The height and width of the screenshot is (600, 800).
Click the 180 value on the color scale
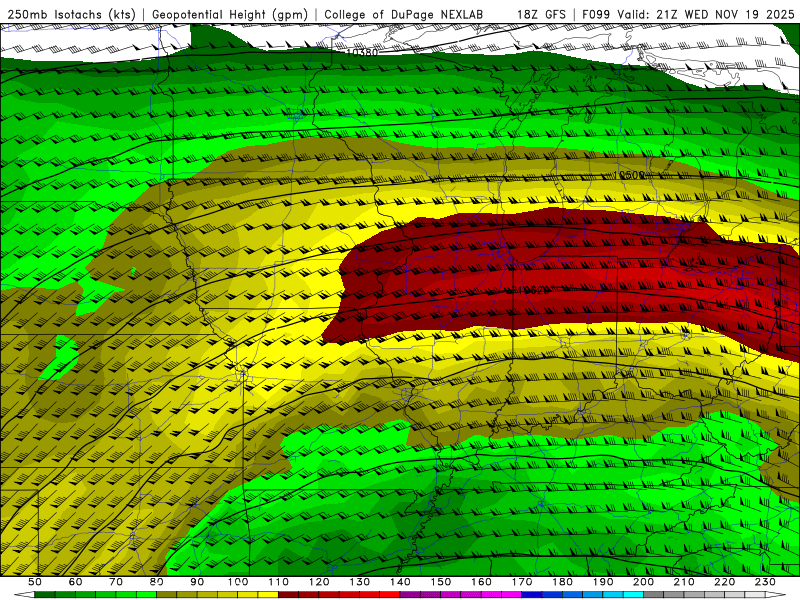pyautogui.click(x=562, y=582)
